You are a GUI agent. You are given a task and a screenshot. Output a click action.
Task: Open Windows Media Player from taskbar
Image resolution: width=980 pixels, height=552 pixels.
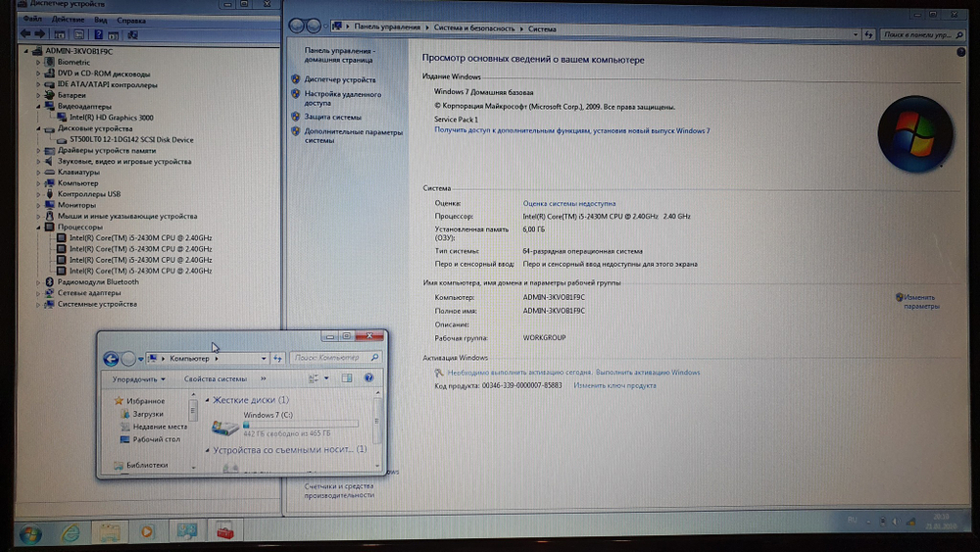click(147, 531)
